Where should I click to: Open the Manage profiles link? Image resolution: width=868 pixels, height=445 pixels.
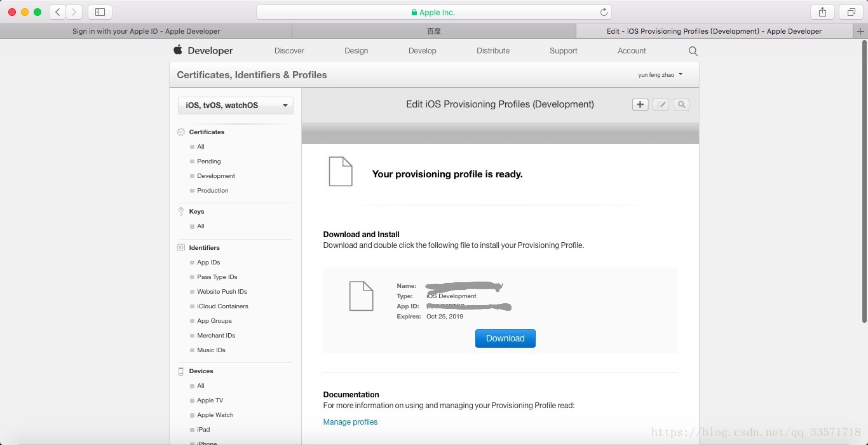pos(350,422)
